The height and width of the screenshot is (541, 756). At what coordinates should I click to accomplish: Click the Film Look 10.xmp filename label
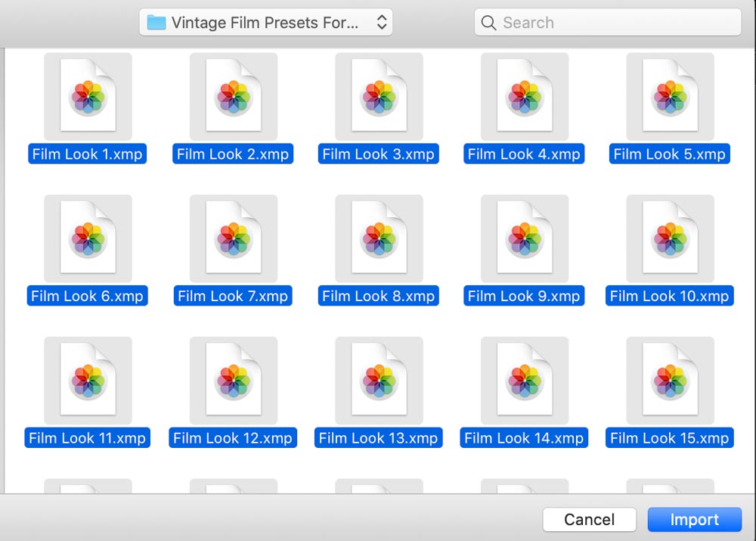pyautogui.click(x=670, y=296)
